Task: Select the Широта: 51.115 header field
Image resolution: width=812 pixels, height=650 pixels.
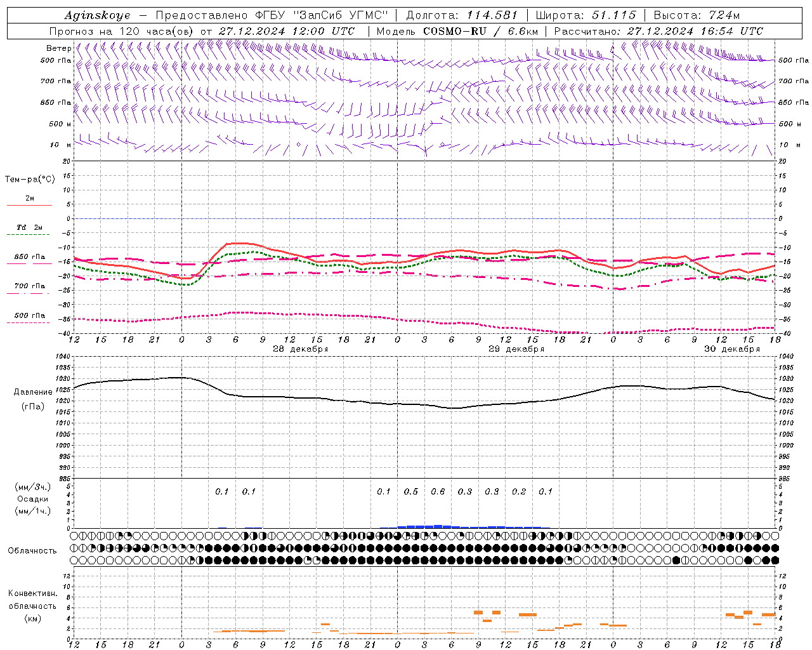Action: pyautogui.click(x=586, y=15)
